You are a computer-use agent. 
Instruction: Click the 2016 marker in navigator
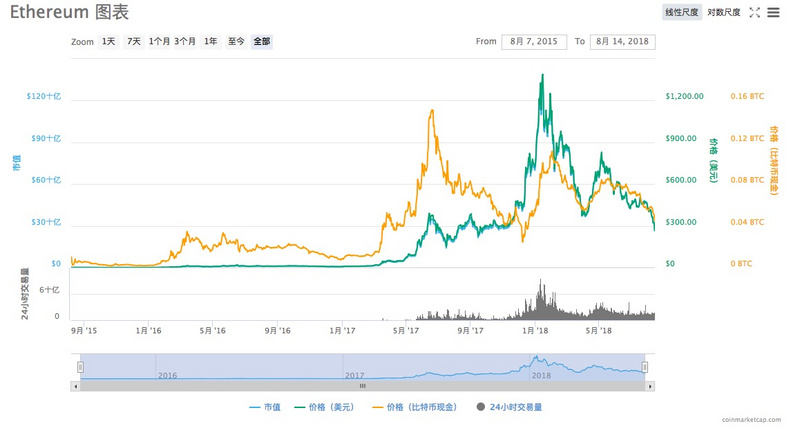(x=167, y=375)
